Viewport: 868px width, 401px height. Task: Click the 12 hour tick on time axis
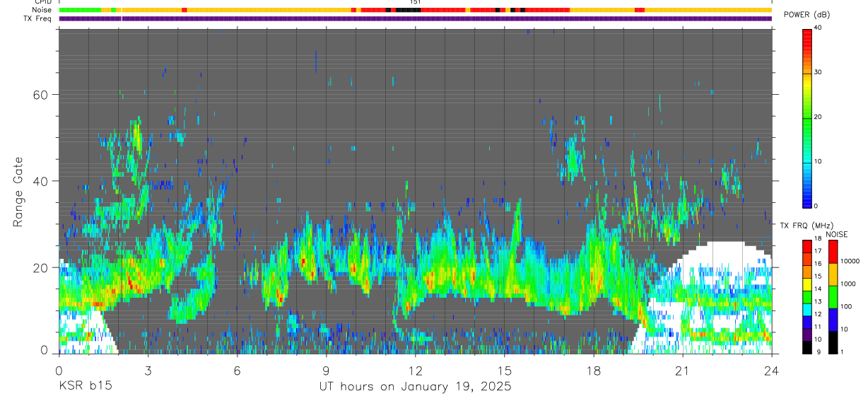416,371
